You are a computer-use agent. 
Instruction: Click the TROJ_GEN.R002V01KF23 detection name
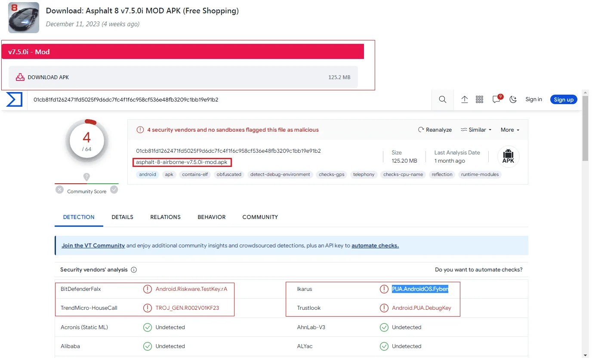(x=188, y=308)
